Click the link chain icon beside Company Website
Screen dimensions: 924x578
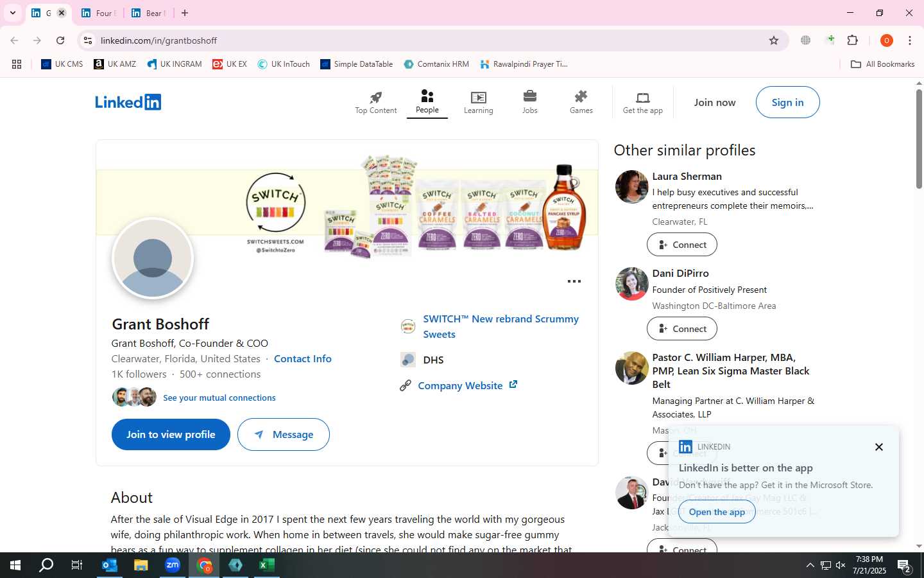click(x=406, y=385)
